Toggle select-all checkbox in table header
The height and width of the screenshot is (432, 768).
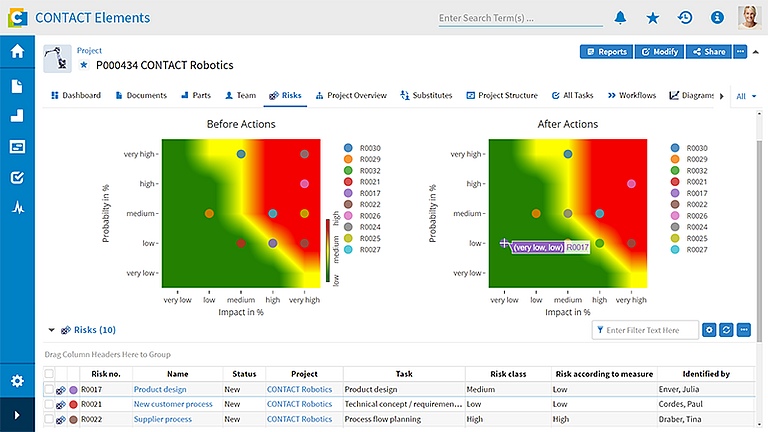49,374
